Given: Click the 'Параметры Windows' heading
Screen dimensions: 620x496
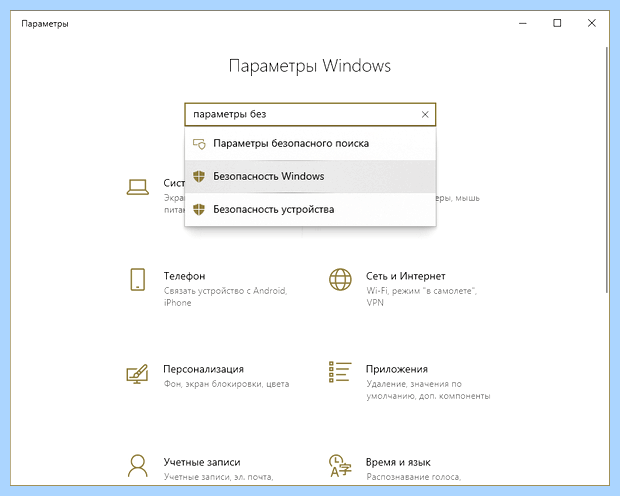Looking at the screenshot, I should pyautogui.click(x=310, y=66).
